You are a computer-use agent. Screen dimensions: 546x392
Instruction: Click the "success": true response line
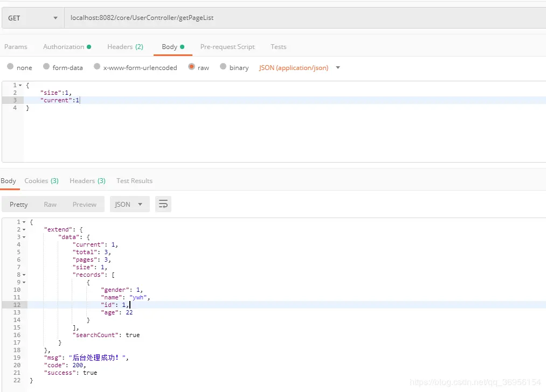71,373
